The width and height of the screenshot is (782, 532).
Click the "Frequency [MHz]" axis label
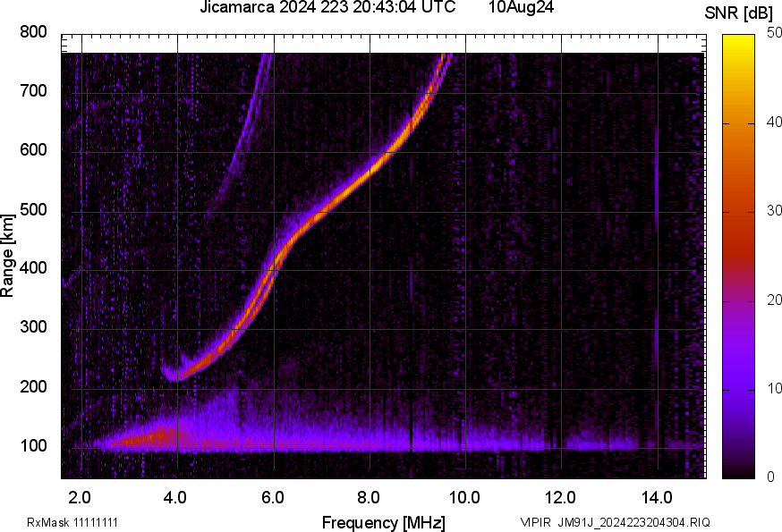pos(384,522)
